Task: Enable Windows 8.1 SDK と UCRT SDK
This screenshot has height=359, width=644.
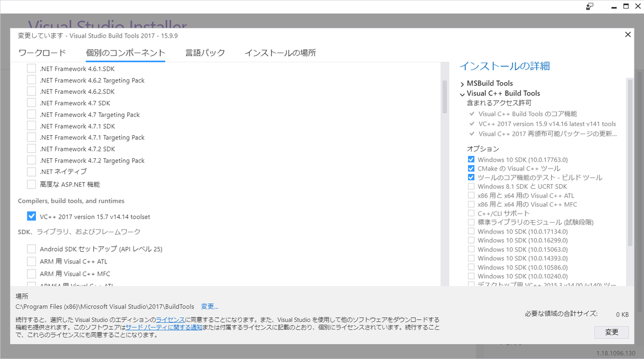Action: [x=471, y=186]
